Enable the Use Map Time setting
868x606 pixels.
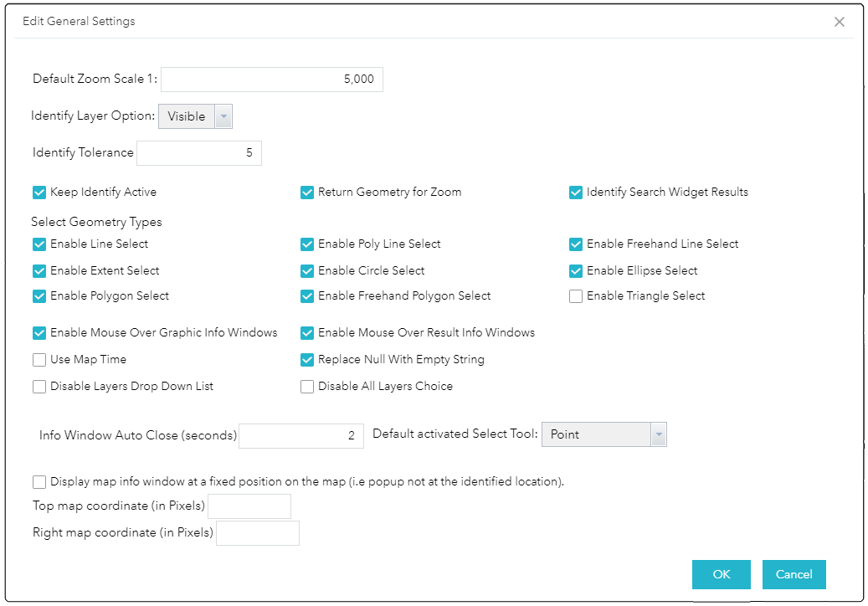pyautogui.click(x=39, y=359)
